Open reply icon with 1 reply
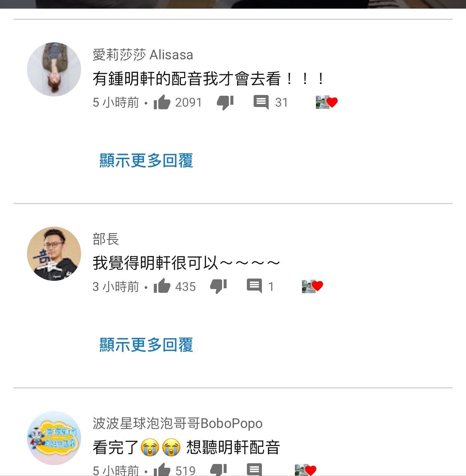The height and width of the screenshot is (476, 466). [254, 286]
